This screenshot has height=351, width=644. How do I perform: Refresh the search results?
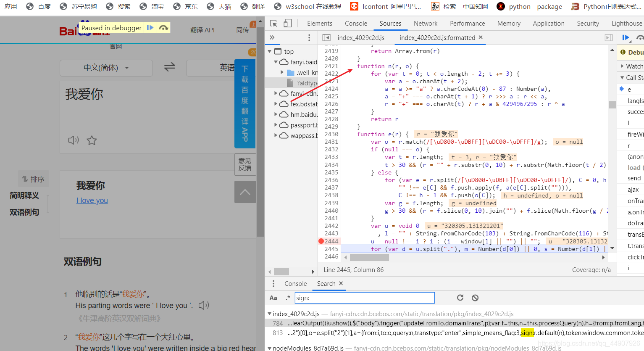pos(460,298)
